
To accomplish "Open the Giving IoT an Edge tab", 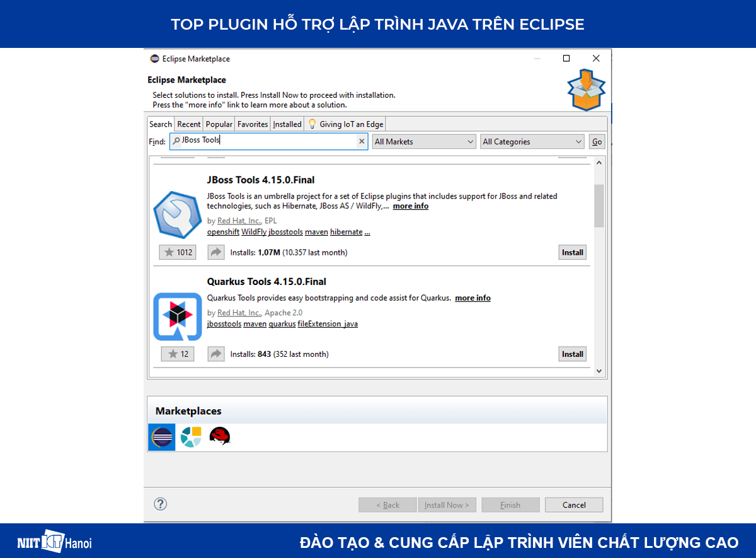I will (x=345, y=124).
